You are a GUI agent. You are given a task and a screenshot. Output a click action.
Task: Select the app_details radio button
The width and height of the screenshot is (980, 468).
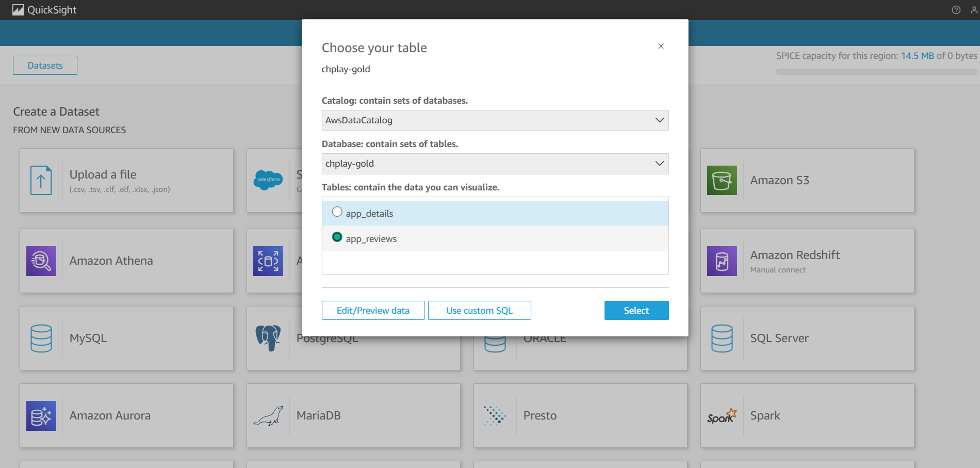tap(337, 212)
